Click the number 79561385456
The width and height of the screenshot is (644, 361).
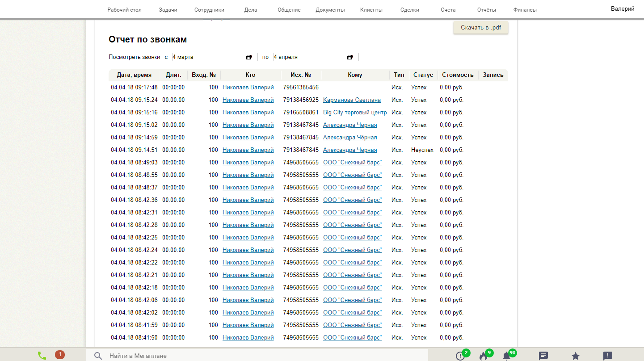pos(301,88)
